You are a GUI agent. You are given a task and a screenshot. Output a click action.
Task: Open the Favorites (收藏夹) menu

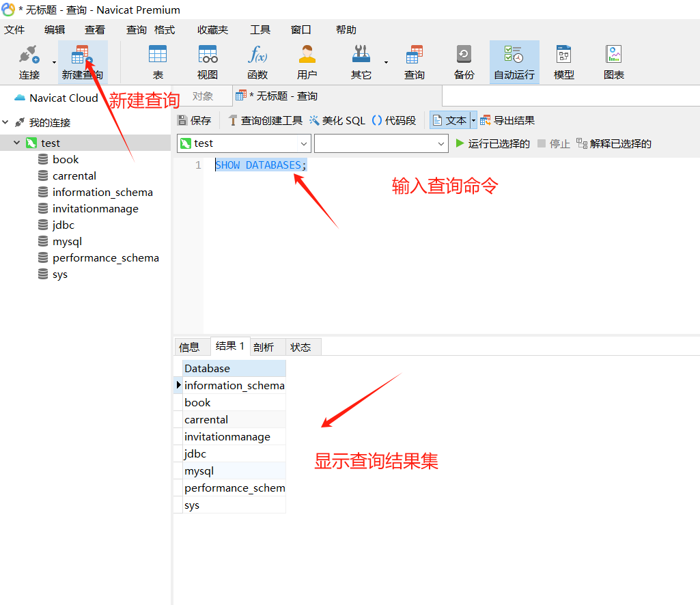(212, 30)
